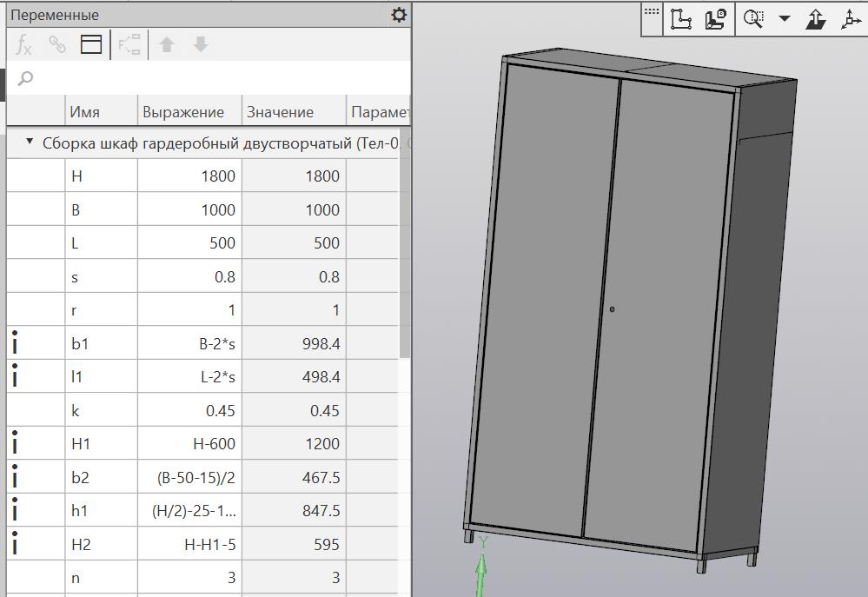Screen dimensions: 868x597
Task: Click the Имя column header
Action: pos(102,112)
